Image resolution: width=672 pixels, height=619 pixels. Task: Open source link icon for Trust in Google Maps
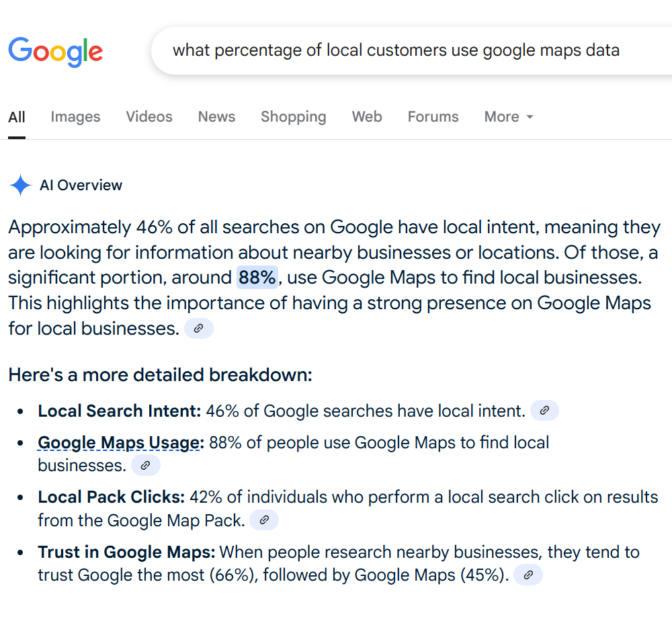click(x=528, y=575)
